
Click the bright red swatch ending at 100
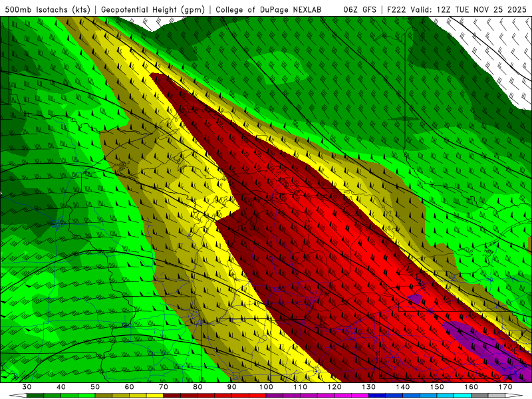coord(257,395)
